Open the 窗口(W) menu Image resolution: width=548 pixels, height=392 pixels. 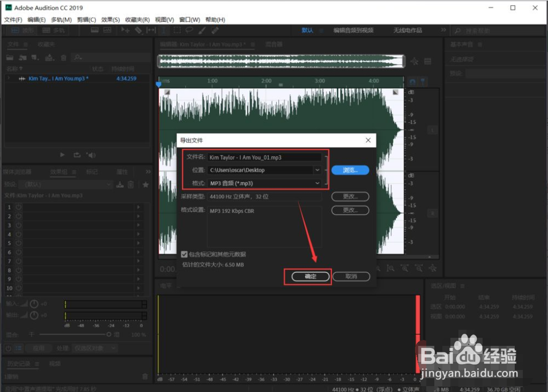coord(189,19)
